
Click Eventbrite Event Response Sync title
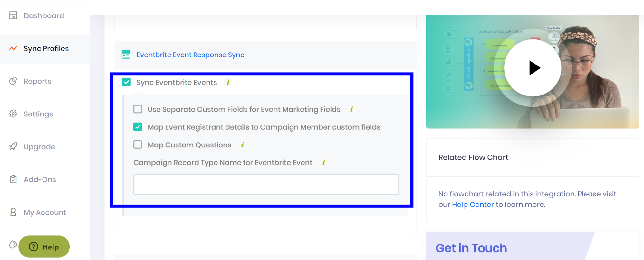190,55
